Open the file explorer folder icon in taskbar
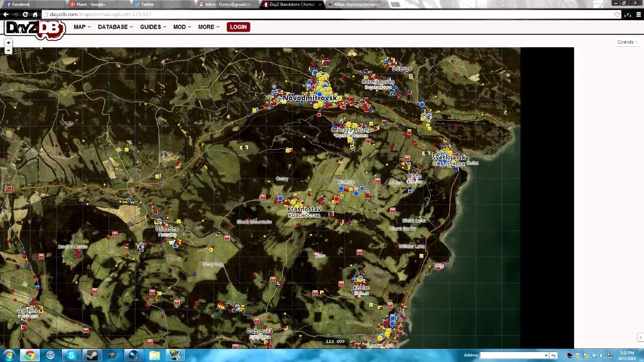Viewport: 644px width, 362px height. tap(154, 355)
